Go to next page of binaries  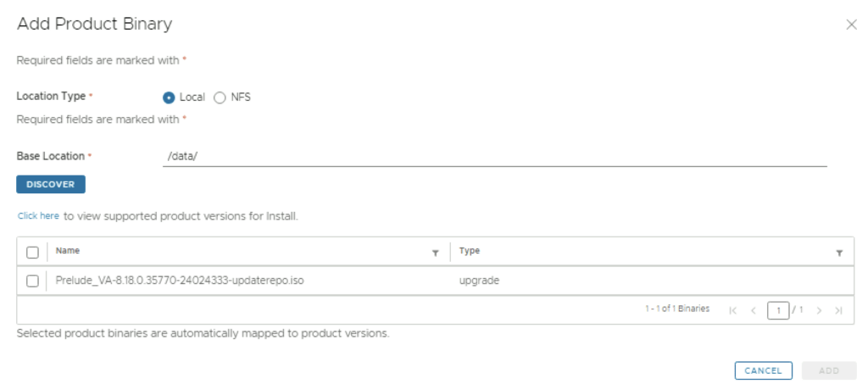coord(819,310)
